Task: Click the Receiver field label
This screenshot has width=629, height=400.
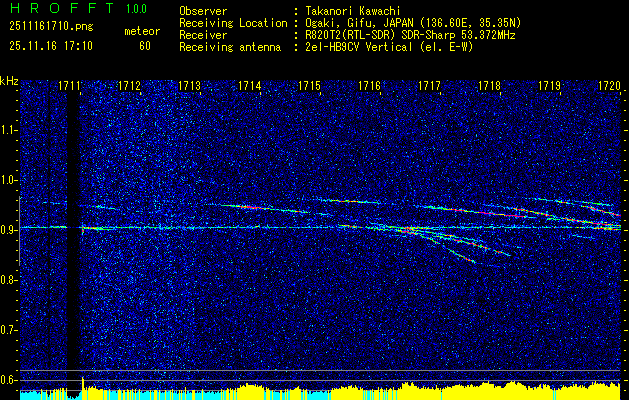Action: 203,35
